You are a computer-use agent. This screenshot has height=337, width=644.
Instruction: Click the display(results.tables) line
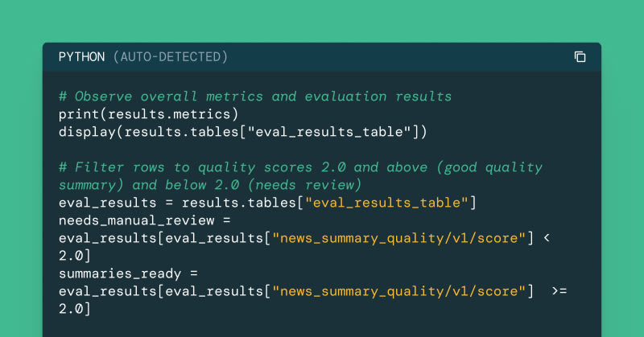(243, 131)
